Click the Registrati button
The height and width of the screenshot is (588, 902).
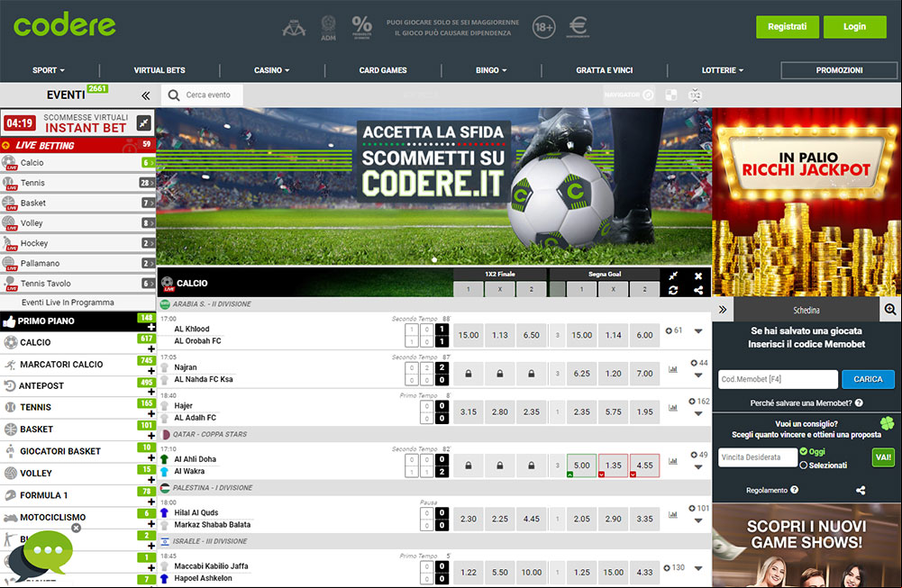(788, 26)
